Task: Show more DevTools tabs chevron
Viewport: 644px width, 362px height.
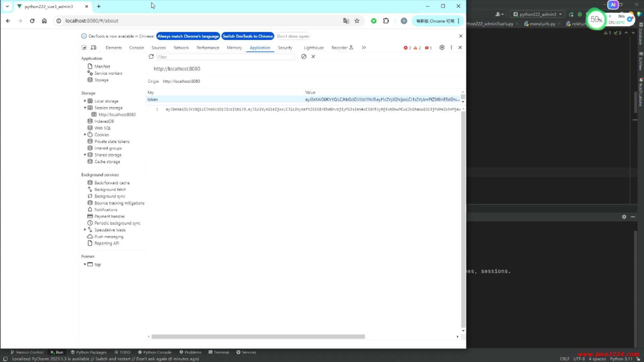Action: coord(364,48)
